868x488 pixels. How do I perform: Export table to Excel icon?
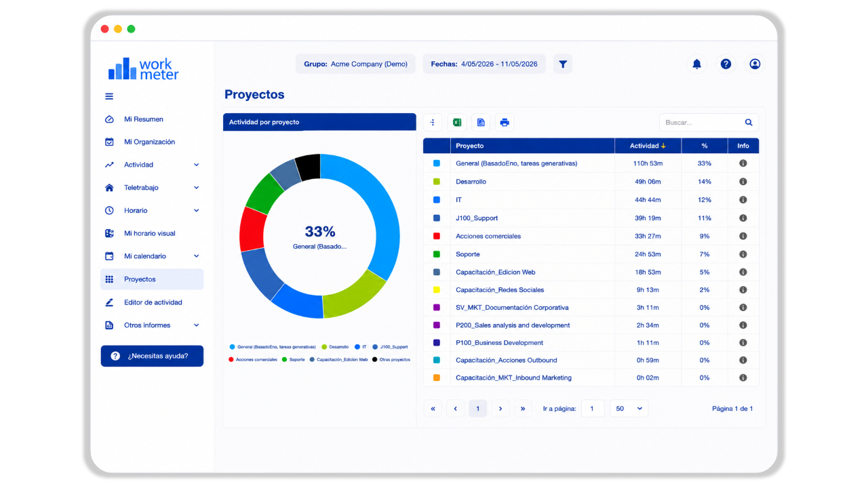[457, 123]
